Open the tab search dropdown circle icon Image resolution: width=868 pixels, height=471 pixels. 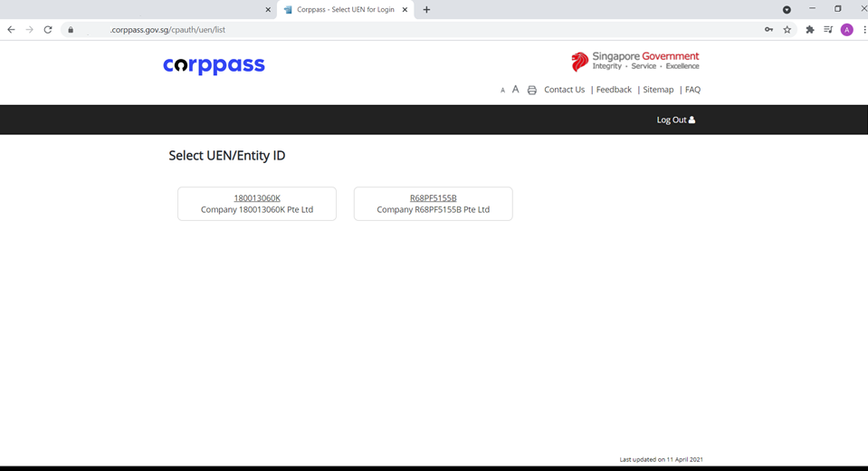point(787,9)
